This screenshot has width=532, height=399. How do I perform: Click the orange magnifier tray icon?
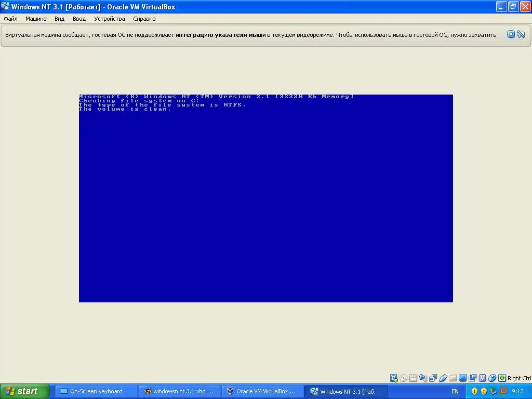503,391
